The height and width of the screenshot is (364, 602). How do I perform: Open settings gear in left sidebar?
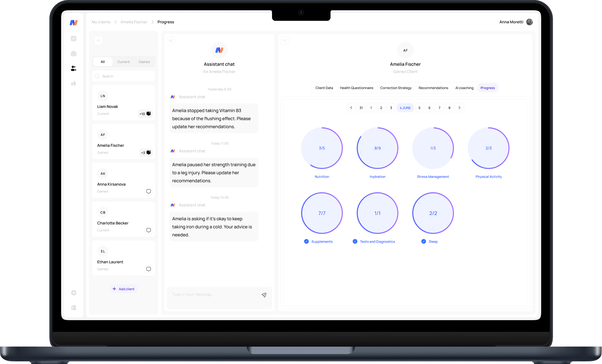point(73,293)
